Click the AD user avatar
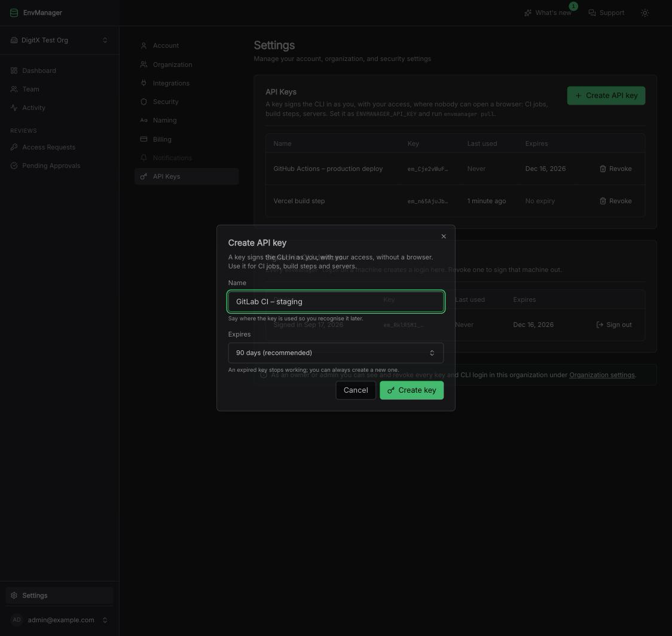Viewport: 672px width, 636px height. (17, 620)
